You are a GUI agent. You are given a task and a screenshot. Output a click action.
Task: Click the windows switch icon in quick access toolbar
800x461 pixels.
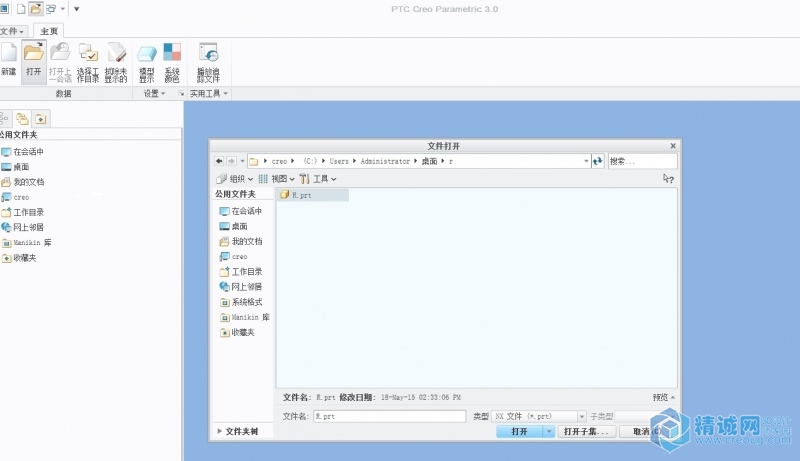[x=51, y=9]
